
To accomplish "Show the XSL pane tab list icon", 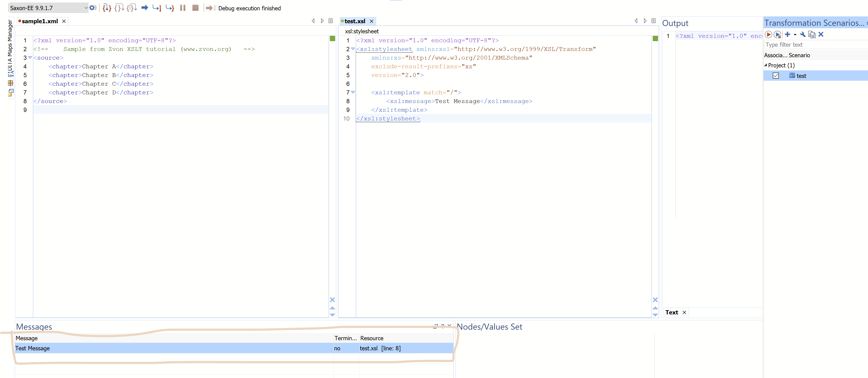I will [x=653, y=21].
